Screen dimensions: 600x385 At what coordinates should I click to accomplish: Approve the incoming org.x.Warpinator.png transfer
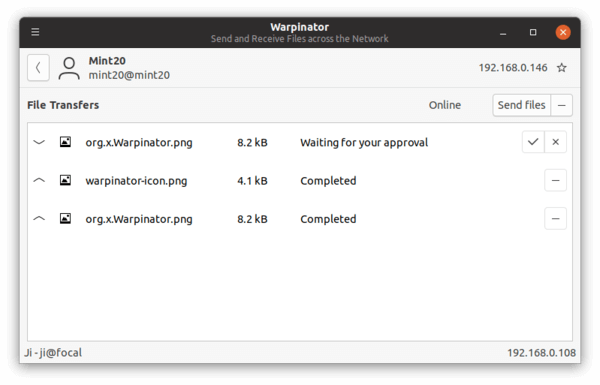533,142
